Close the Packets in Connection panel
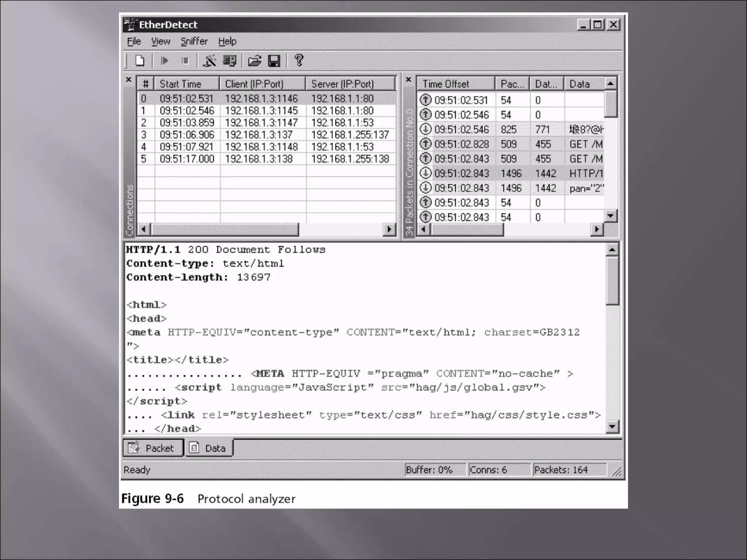747x560 pixels. (409, 79)
